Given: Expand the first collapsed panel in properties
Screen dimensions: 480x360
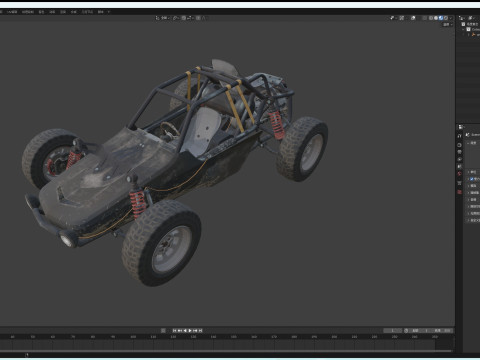Looking at the screenshot, I should click(x=468, y=172).
